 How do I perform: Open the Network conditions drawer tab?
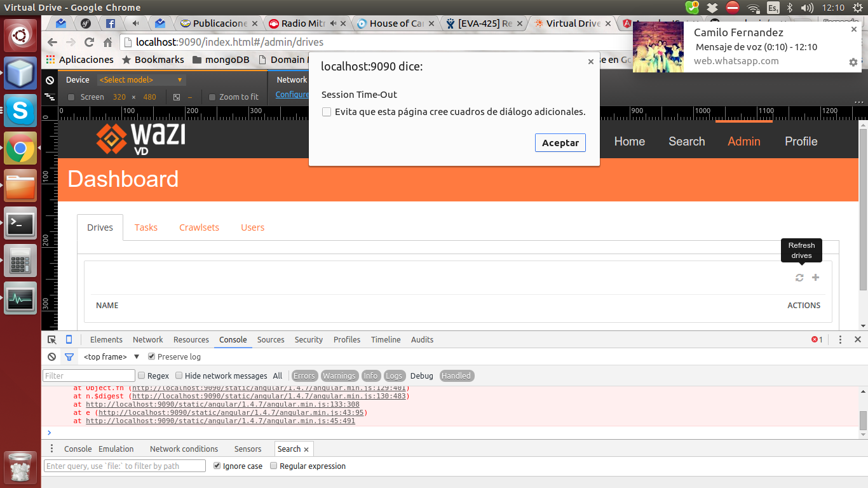click(x=184, y=449)
